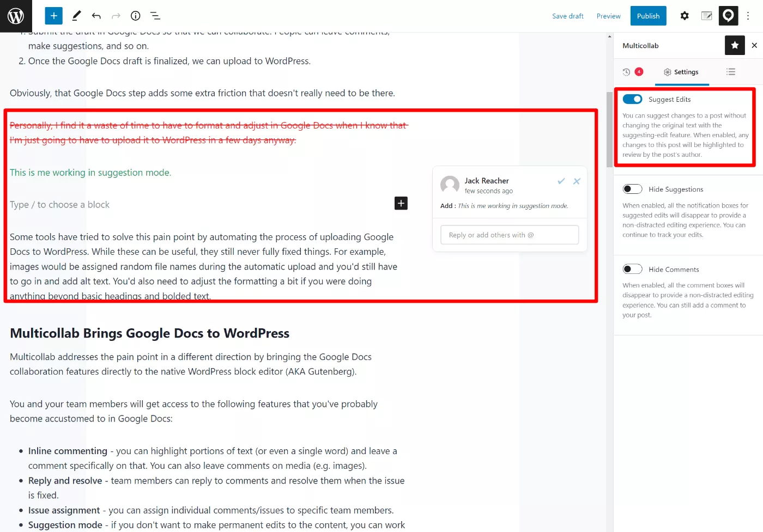Open the three-dot Options menu

click(x=748, y=16)
